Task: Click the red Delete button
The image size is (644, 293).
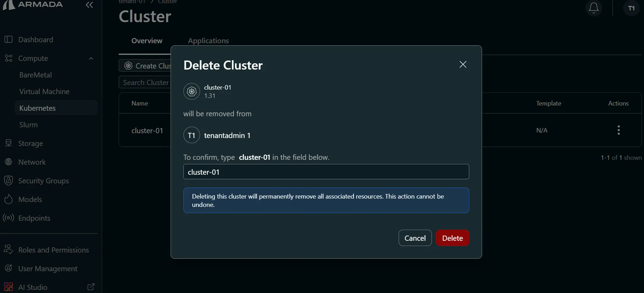Action: pyautogui.click(x=452, y=238)
